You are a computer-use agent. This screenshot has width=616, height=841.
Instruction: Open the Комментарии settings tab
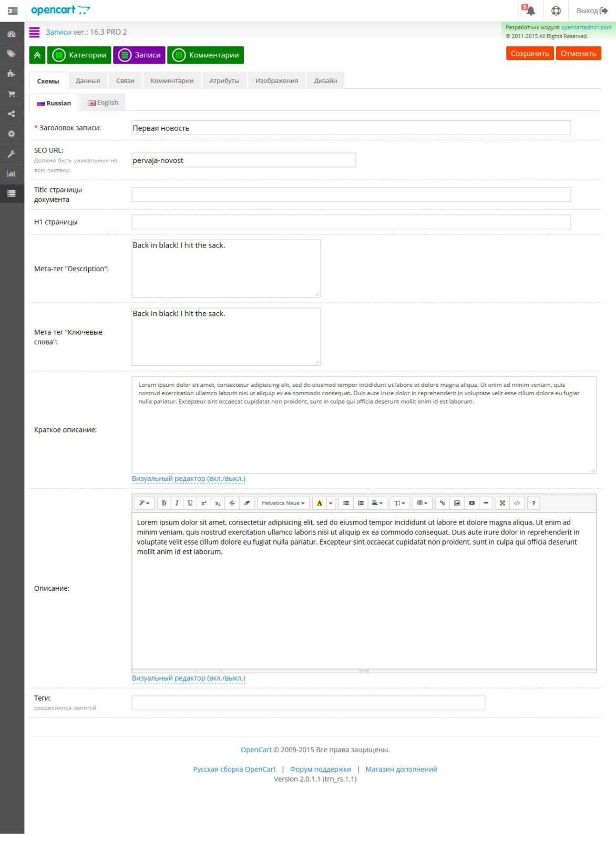172,80
